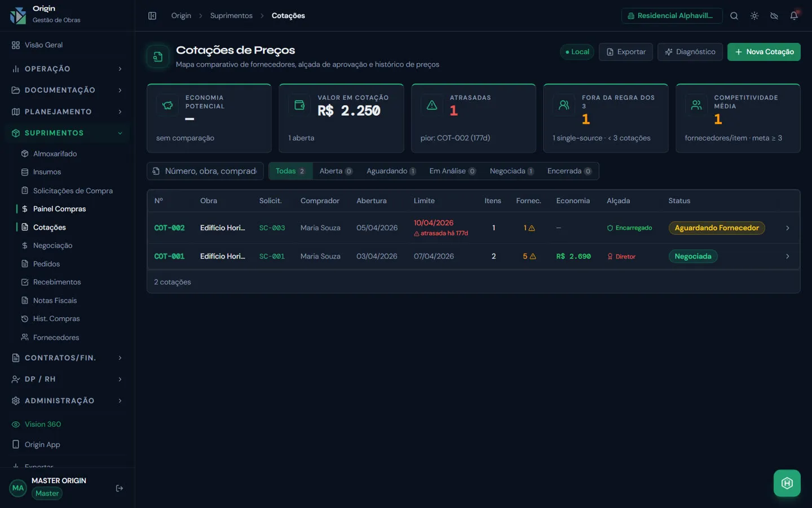Collapse the Suprimentos section
This screenshot has width=812, height=508.
pos(68,133)
